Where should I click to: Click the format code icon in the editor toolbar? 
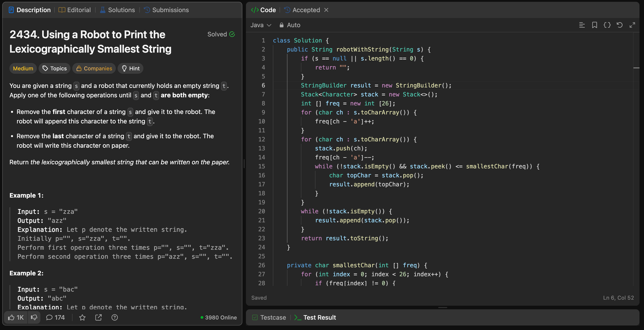pos(582,25)
